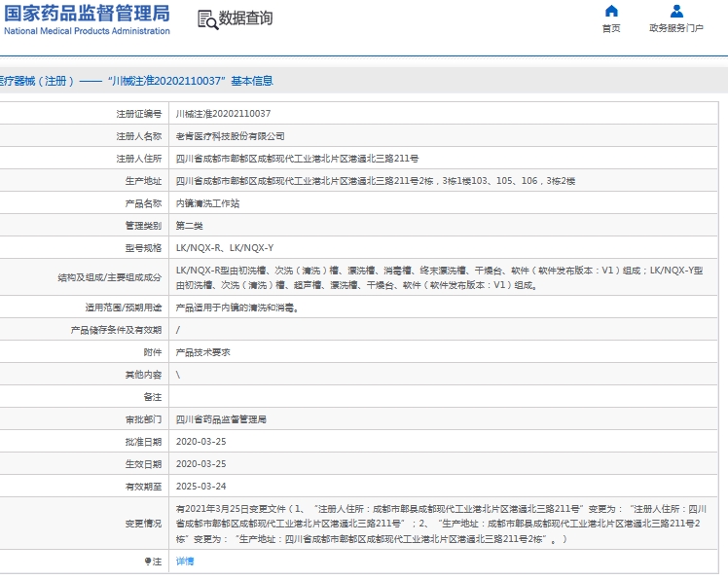
Task: Click the 产品名称 label
Action: pos(143,203)
